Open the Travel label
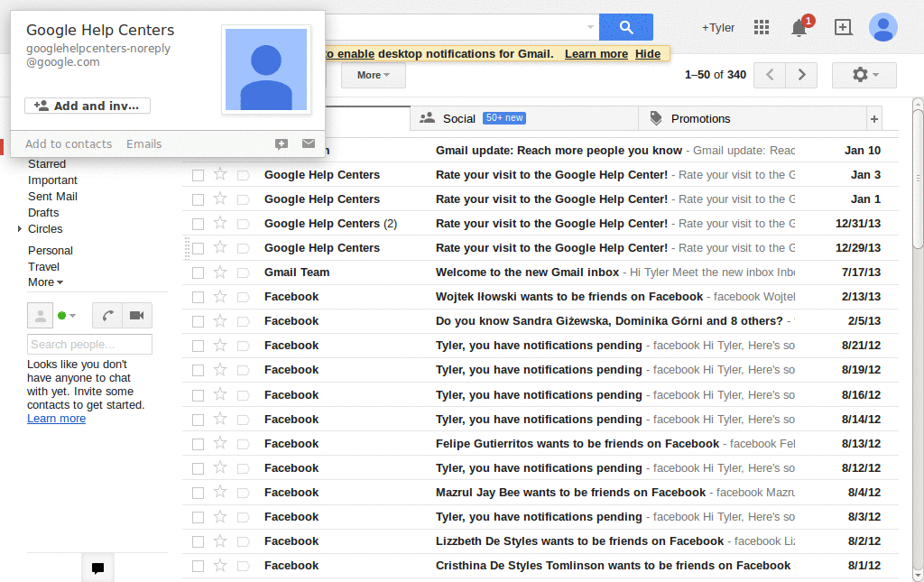Screen dimensions: 924x582 43,267
